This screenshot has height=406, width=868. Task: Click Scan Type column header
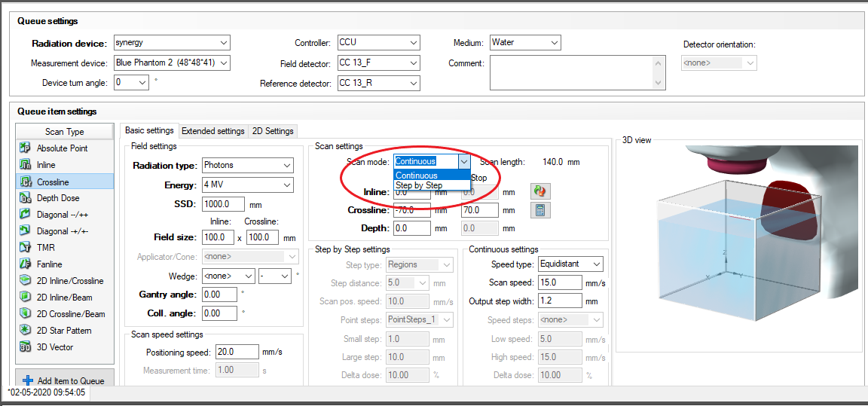click(64, 132)
